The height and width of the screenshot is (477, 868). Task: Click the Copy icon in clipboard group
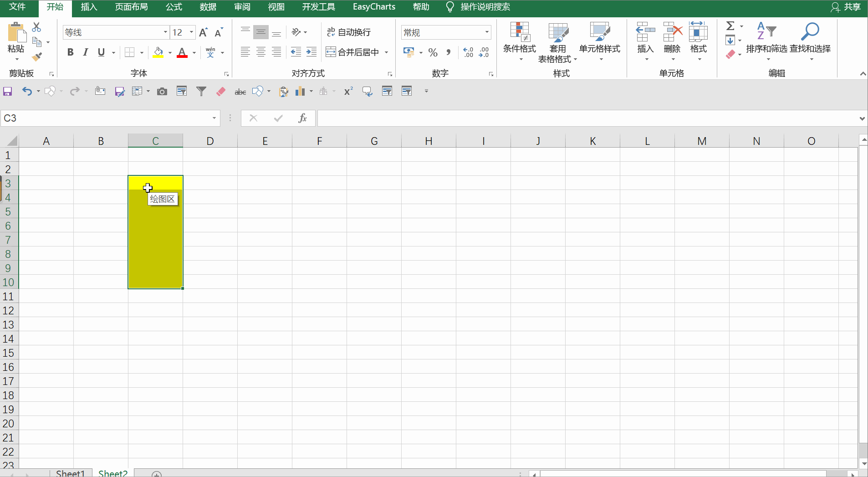[x=37, y=42]
